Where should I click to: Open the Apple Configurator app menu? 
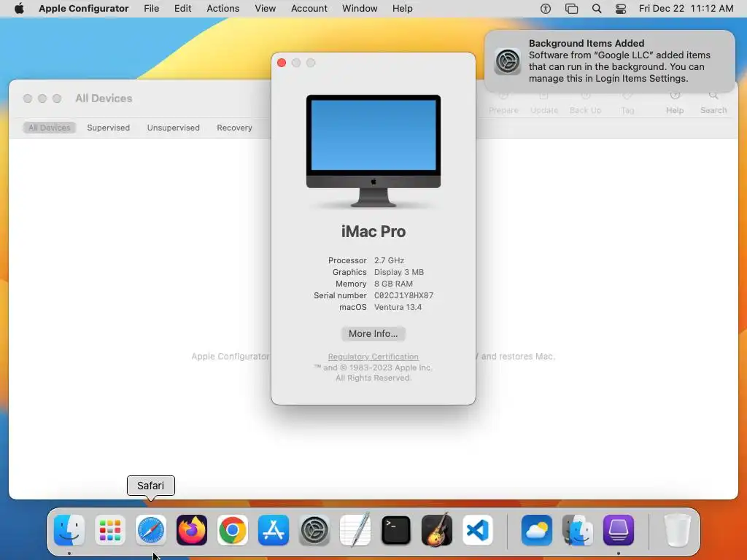(x=83, y=9)
